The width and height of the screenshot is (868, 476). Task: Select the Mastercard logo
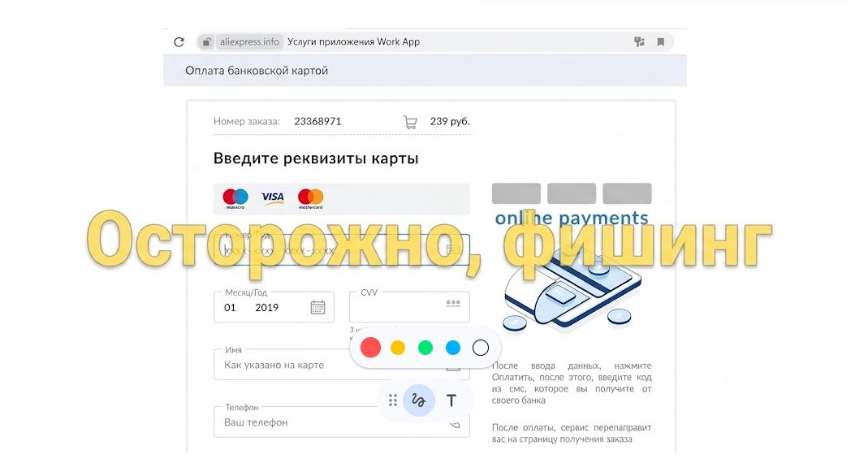(x=310, y=198)
